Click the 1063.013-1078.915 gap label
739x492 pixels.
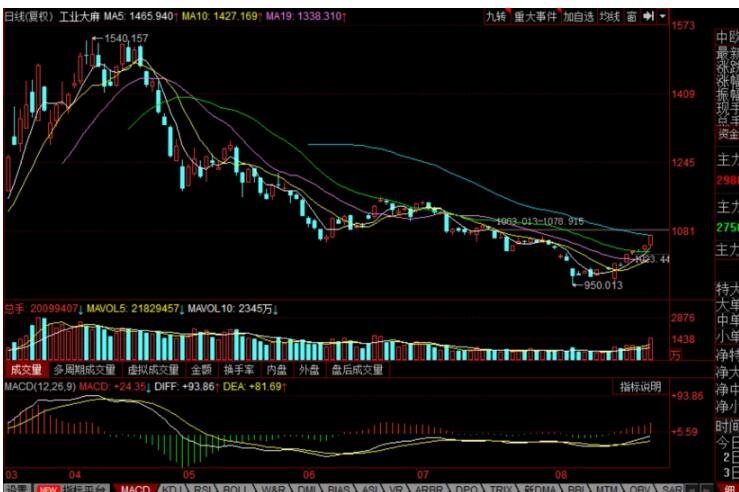pos(540,221)
